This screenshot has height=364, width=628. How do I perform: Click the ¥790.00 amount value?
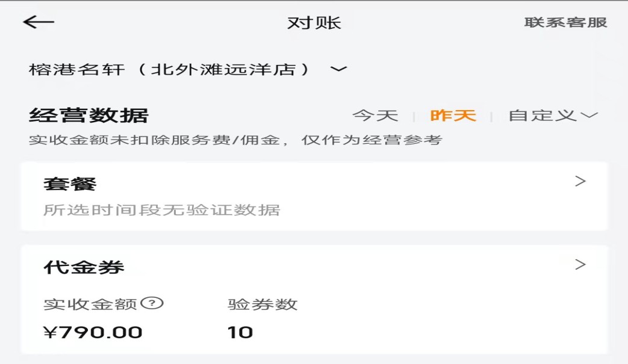[x=93, y=332]
